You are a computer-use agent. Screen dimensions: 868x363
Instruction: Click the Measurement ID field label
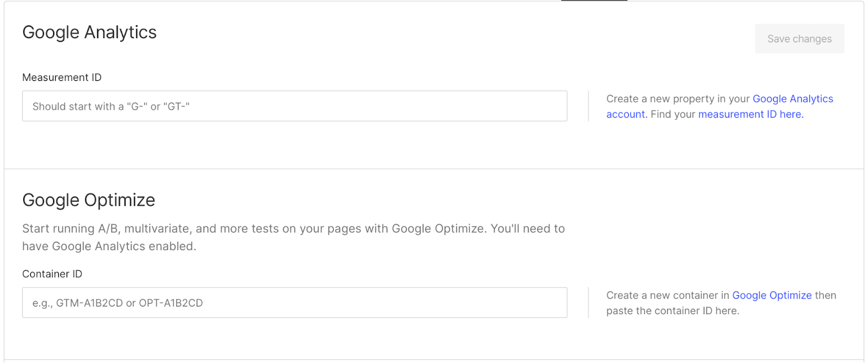click(62, 78)
